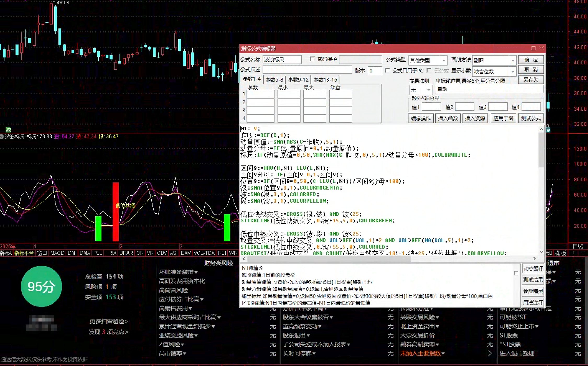Viewport: 588px width, 366px height.
Task: Click the plus icon in bottom indicator bar
Action: click(x=573, y=253)
